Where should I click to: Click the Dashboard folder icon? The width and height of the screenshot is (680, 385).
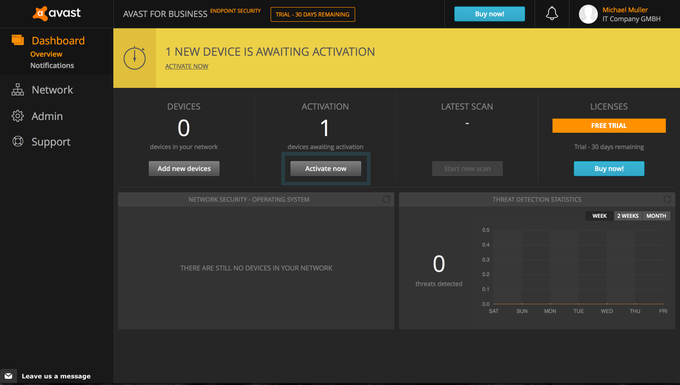pos(18,40)
